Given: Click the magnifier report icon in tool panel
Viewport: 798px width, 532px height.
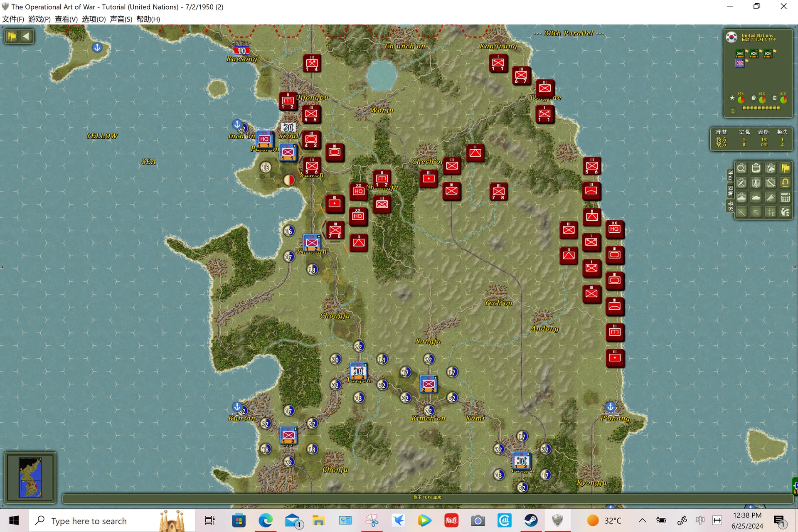Looking at the screenshot, I should pos(741,168).
